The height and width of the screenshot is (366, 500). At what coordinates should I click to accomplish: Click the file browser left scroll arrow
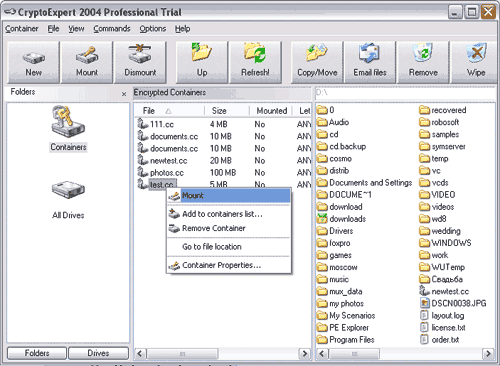pyautogui.click(x=321, y=353)
